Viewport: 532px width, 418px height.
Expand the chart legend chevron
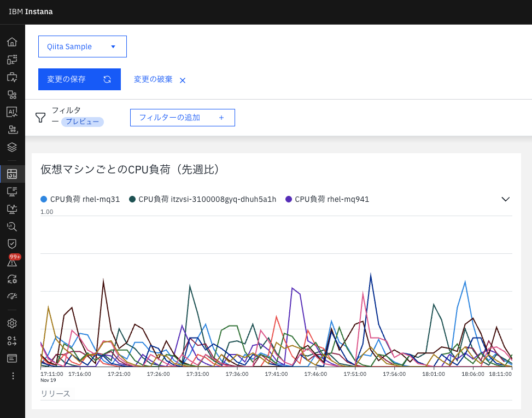(506, 199)
